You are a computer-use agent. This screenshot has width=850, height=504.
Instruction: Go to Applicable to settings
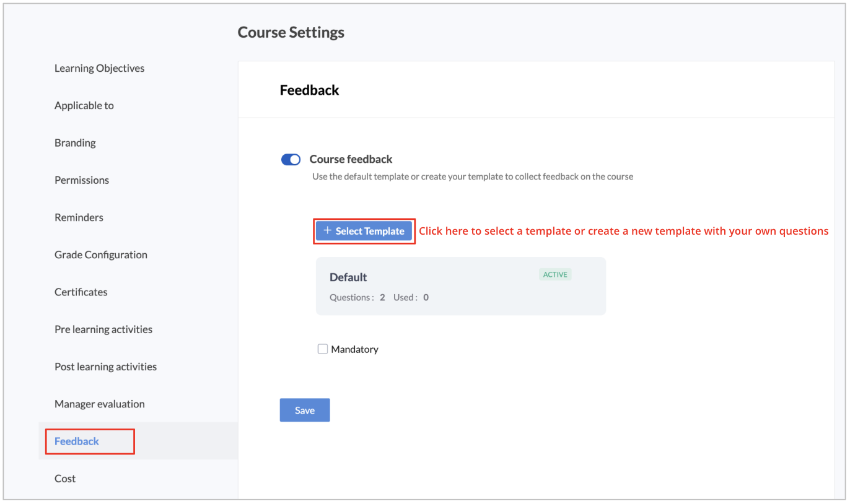coord(84,105)
